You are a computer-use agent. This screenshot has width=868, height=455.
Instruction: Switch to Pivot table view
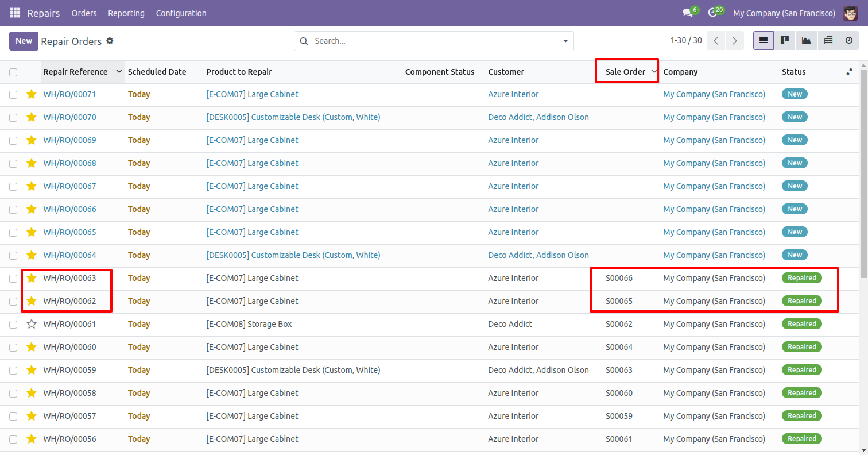828,41
